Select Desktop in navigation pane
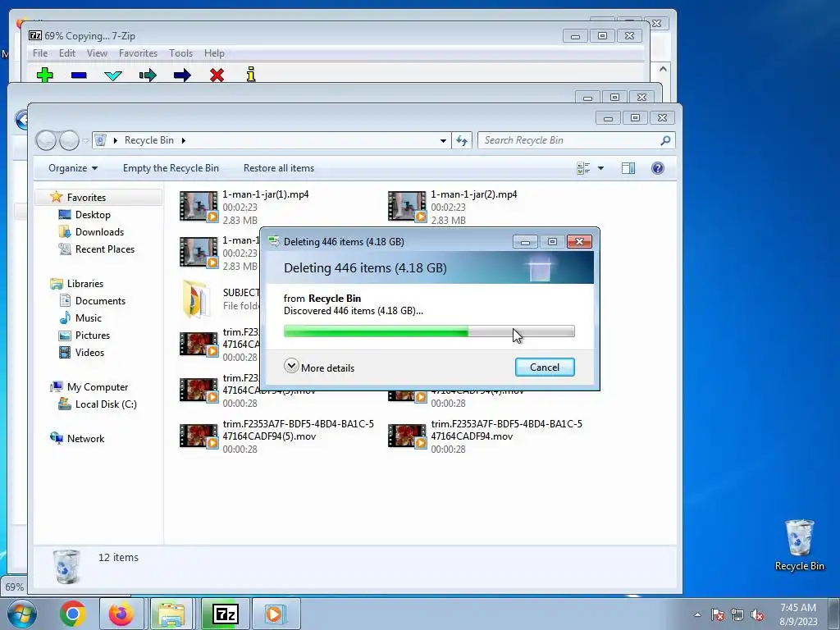Screen dimensions: 840x630 [93, 215]
